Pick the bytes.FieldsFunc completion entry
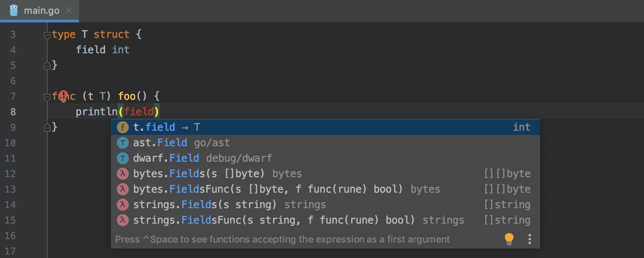 point(325,189)
